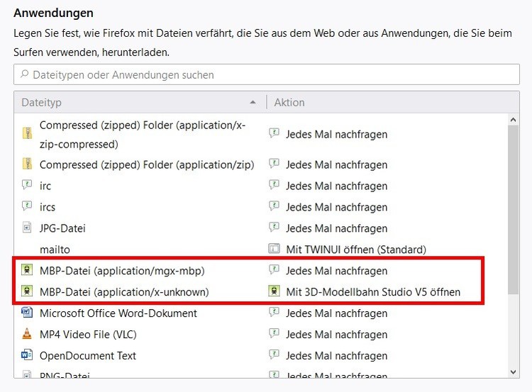Click the 3D-Modellbahn Studio icon in the action column
532x392 pixels.
tap(274, 291)
